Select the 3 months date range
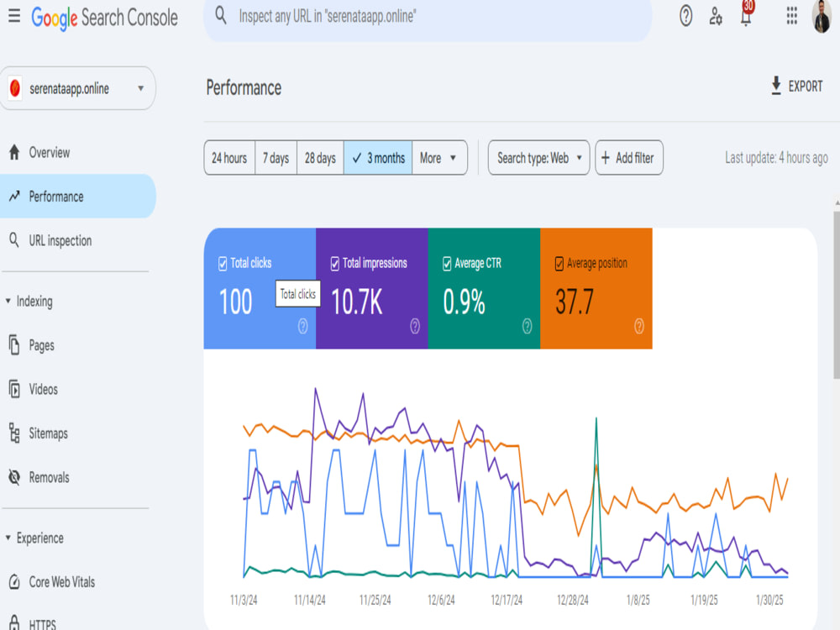The width and height of the screenshot is (840, 630). 378,158
